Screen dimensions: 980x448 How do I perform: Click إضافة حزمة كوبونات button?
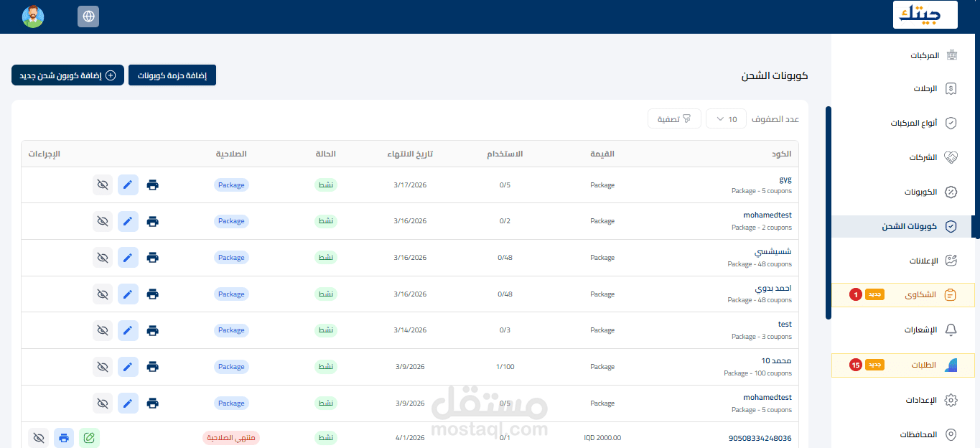point(172,75)
